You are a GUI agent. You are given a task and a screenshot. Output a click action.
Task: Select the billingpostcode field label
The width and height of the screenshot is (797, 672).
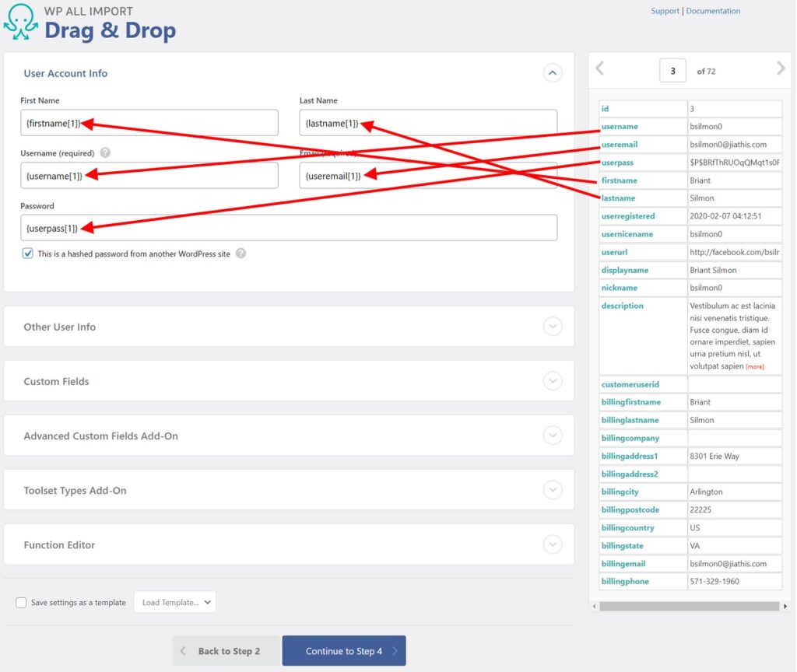pos(630,509)
